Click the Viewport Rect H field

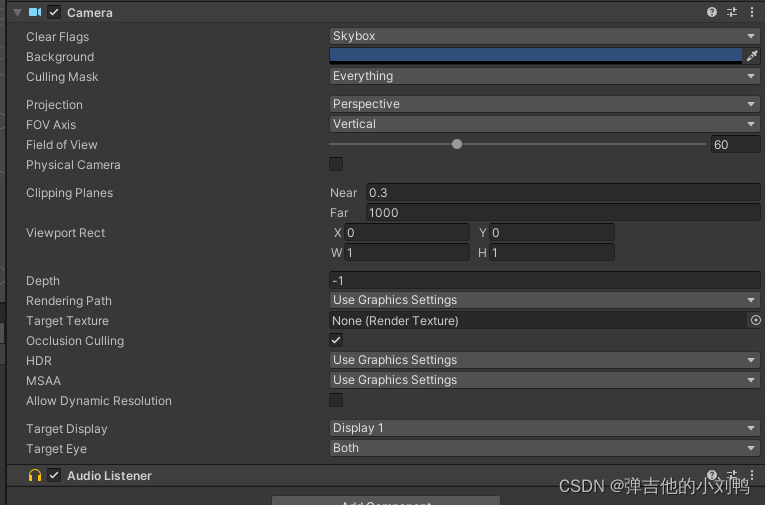coord(552,252)
